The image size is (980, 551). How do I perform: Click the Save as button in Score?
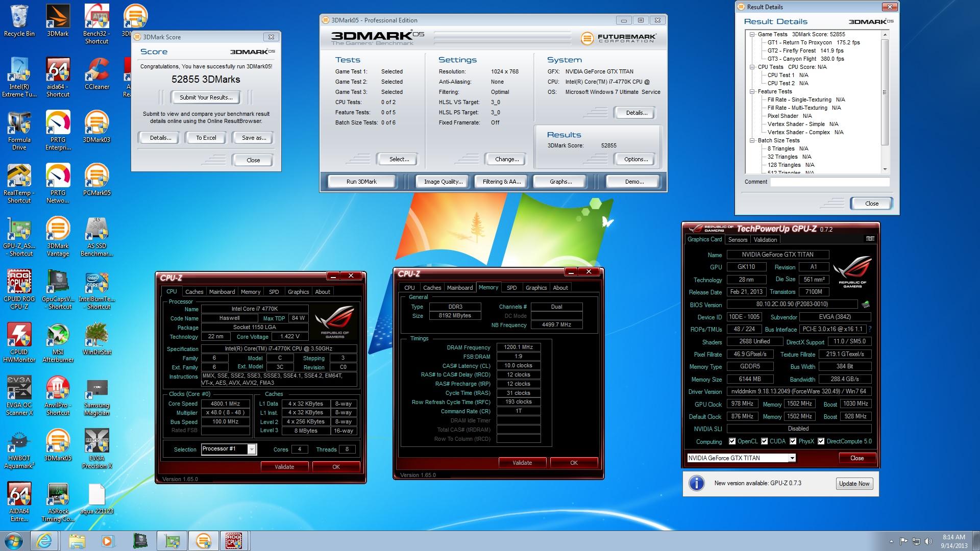pos(254,138)
